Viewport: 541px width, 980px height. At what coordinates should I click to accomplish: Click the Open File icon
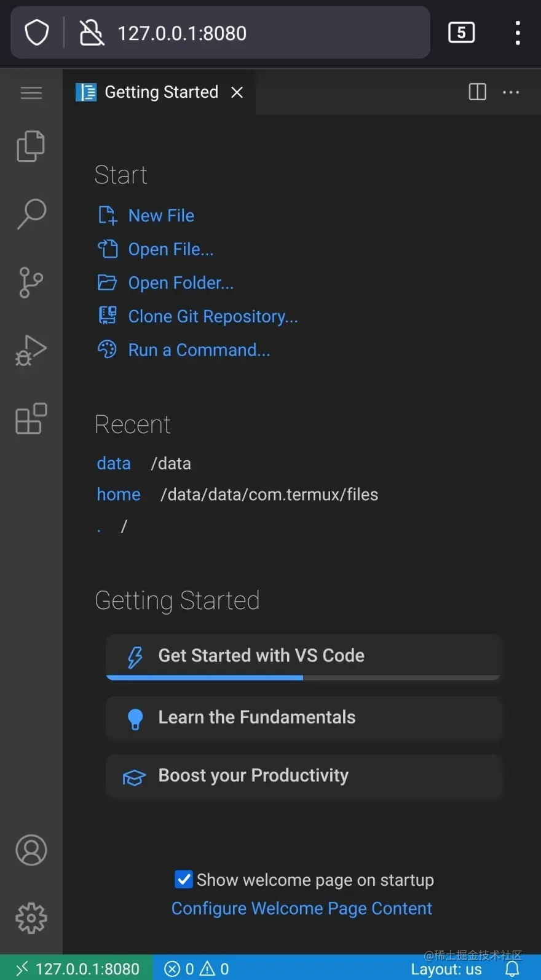tap(108, 249)
